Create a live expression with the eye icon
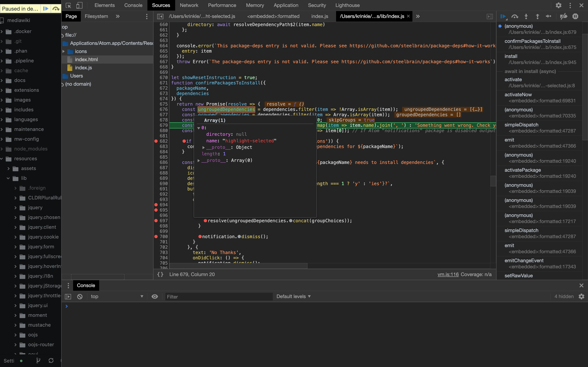Viewport: 588px width, 367px height. (x=155, y=296)
